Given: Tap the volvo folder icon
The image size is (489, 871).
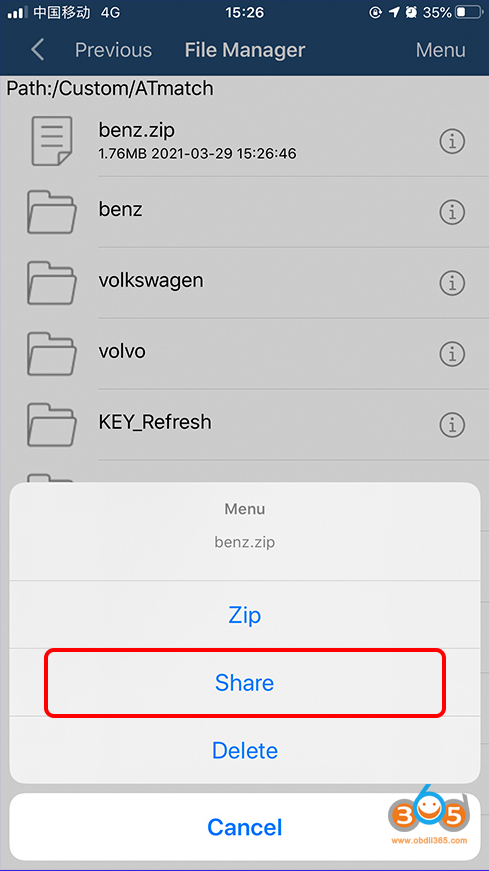Looking at the screenshot, I should [52, 353].
